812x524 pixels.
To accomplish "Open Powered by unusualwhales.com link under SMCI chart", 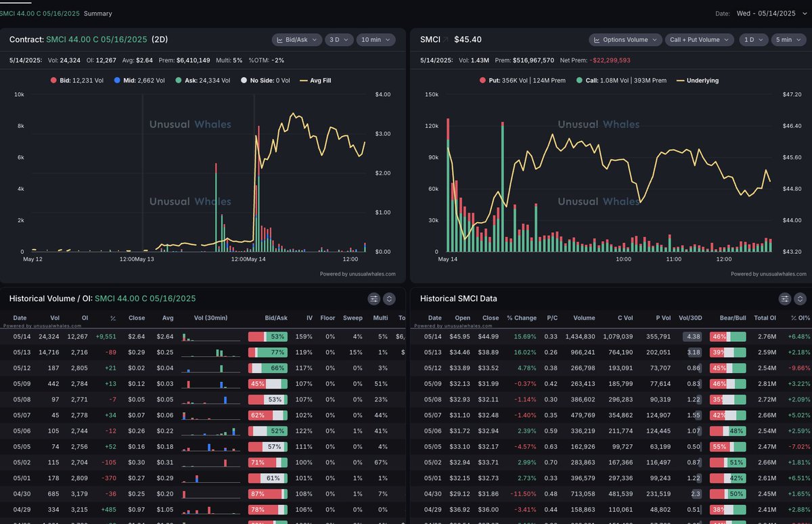I will point(769,274).
